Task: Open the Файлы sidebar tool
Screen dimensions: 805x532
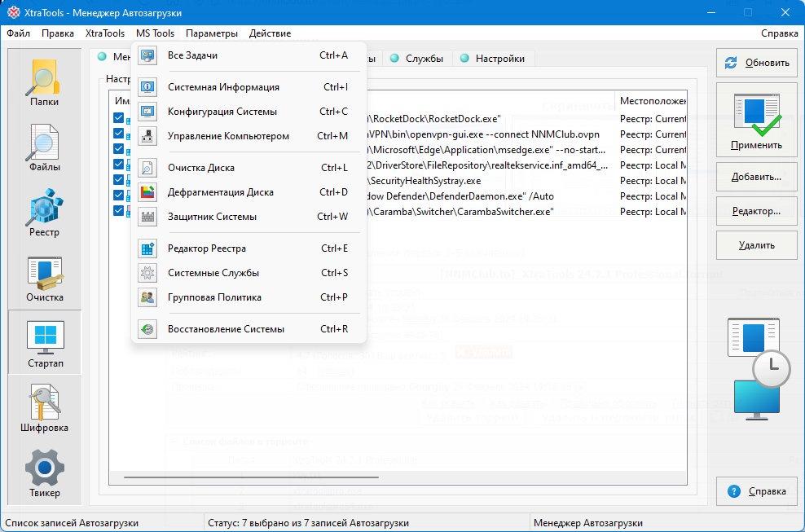Action: click(44, 148)
